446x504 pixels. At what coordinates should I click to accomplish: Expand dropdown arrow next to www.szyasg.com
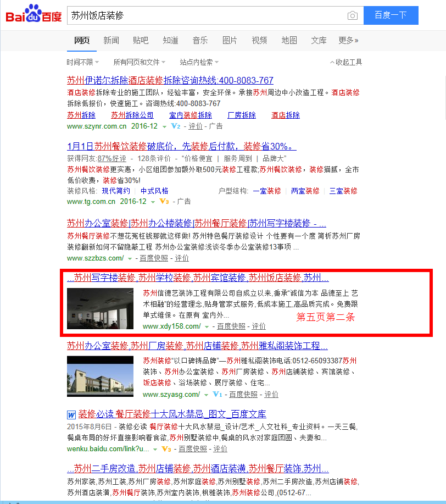coord(207,395)
